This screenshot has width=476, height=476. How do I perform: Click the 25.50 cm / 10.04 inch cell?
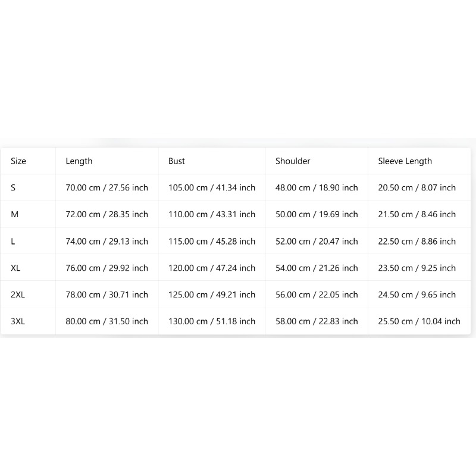click(x=419, y=321)
